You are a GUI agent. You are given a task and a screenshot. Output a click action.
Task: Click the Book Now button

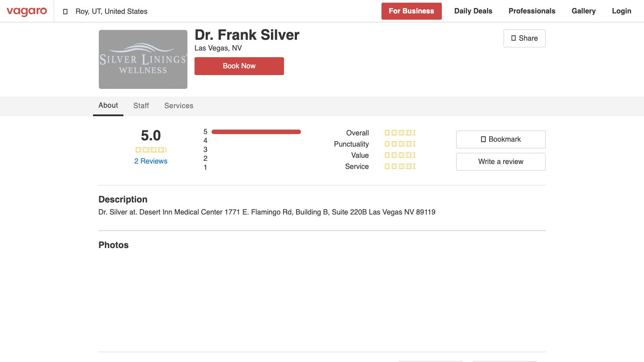pyautogui.click(x=239, y=66)
